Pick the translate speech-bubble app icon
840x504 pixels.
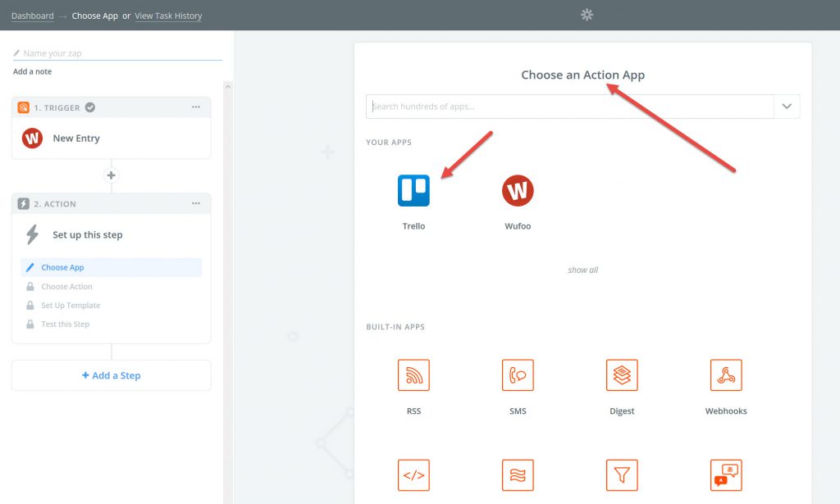726,474
